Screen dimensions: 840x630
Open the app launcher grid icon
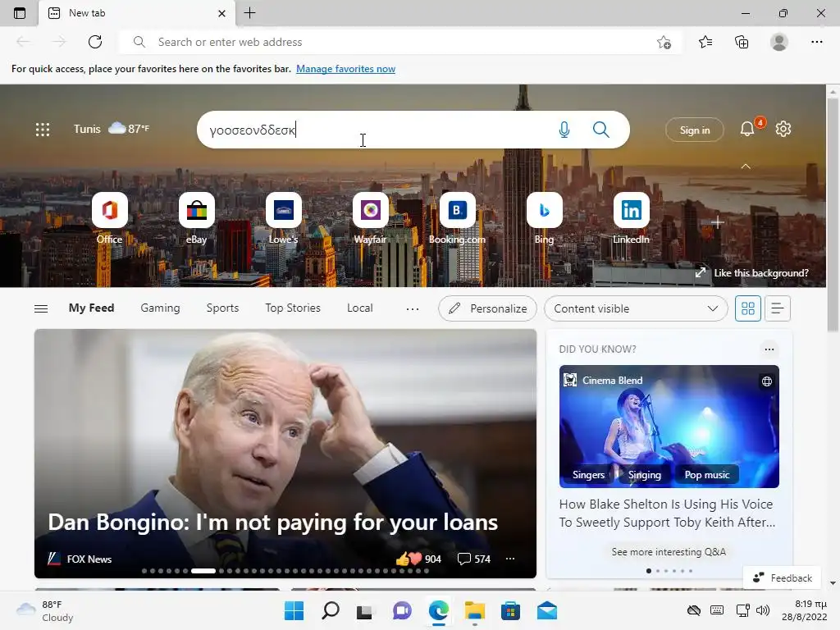tap(43, 129)
